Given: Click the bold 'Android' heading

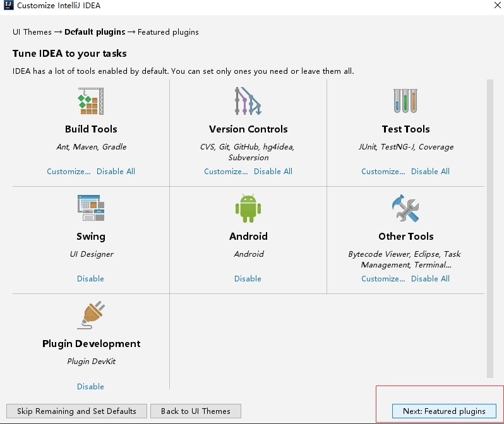Looking at the screenshot, I should tap(248, 237).
